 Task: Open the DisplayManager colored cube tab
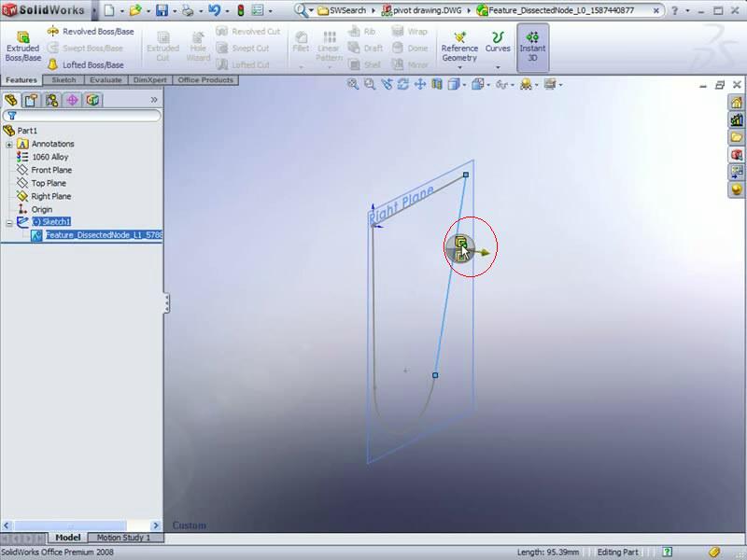pyautogui.click(x=92, y=100)
